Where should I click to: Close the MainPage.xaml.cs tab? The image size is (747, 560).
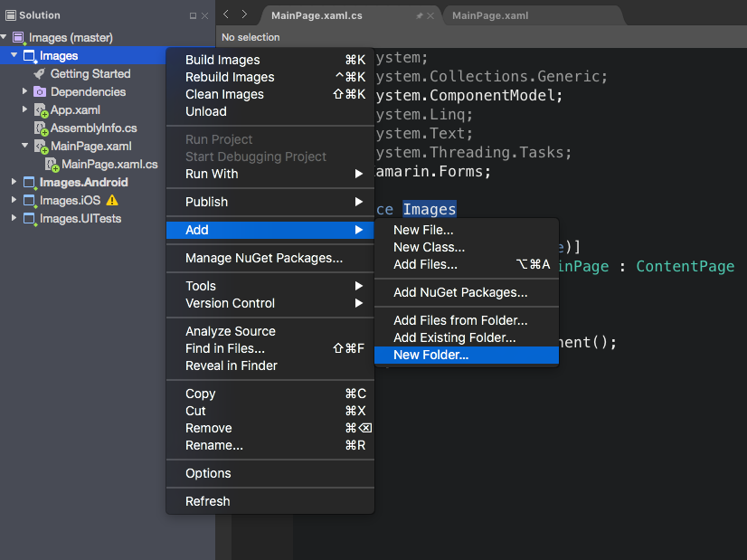[x=431, y=16]
